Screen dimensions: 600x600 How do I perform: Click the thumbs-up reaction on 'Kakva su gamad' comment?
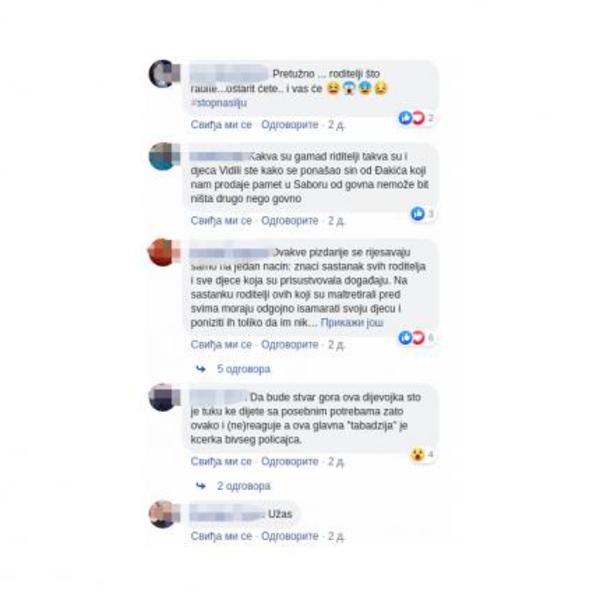click(x=418, y=214)
